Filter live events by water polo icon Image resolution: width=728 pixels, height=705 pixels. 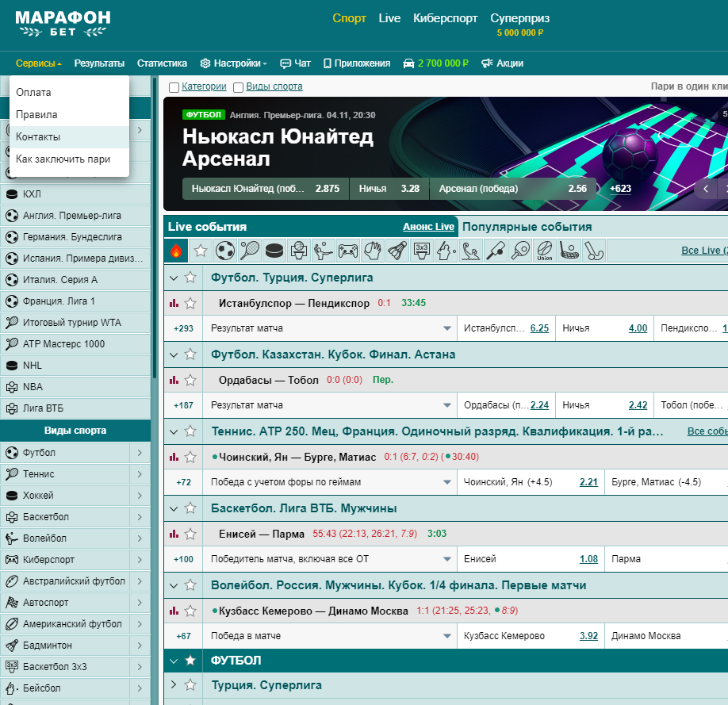coord(471,251)
